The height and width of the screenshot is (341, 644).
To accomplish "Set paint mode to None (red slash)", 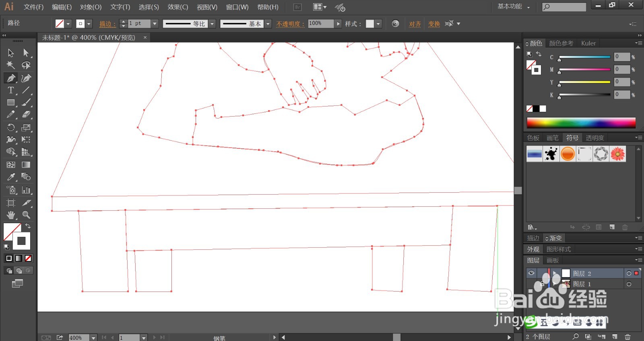I will (28, 258).
